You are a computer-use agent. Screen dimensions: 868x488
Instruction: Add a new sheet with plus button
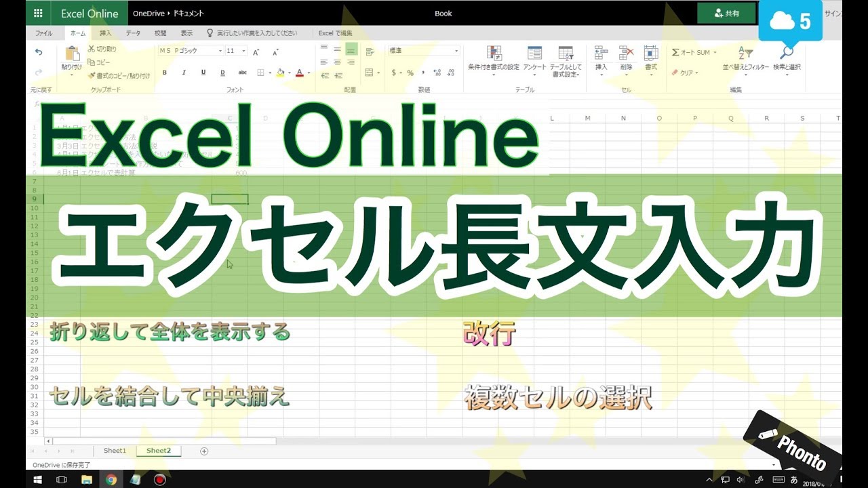204,451
